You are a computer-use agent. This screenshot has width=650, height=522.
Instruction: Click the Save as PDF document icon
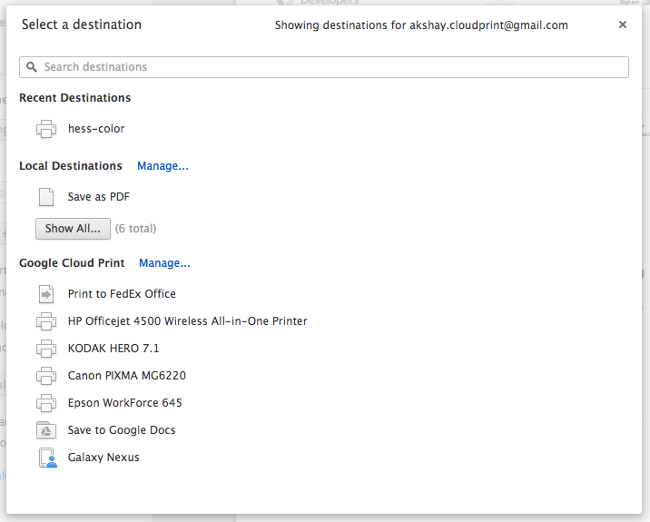coord(46,197)
